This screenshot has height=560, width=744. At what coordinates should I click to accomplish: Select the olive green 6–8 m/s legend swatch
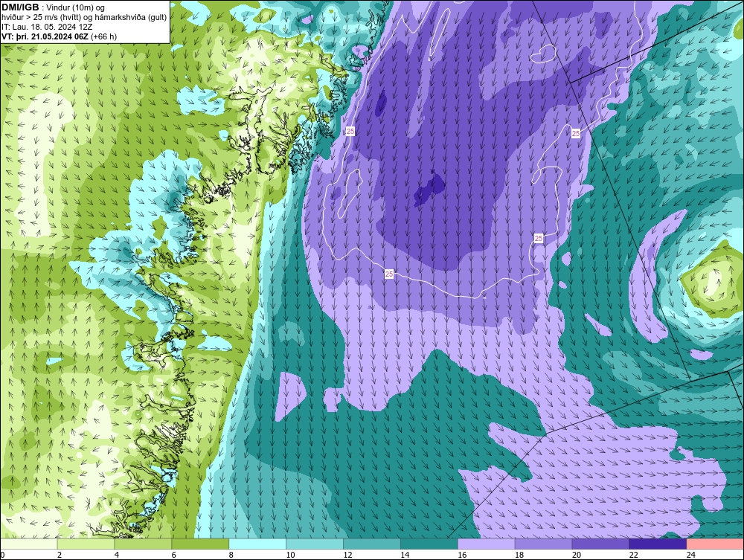tap(200, 544)
